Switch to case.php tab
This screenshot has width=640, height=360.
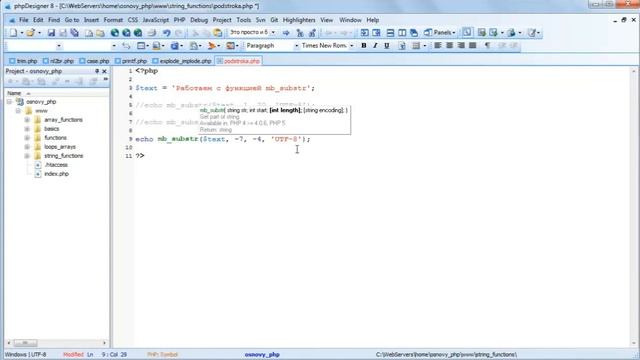(94, 61)
